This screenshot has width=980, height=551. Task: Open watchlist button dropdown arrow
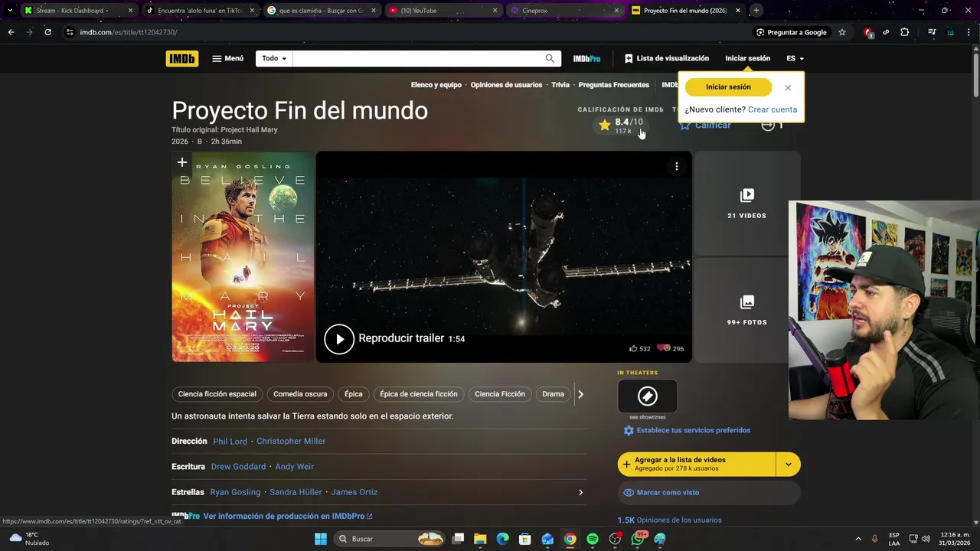[x=789, y=464]
